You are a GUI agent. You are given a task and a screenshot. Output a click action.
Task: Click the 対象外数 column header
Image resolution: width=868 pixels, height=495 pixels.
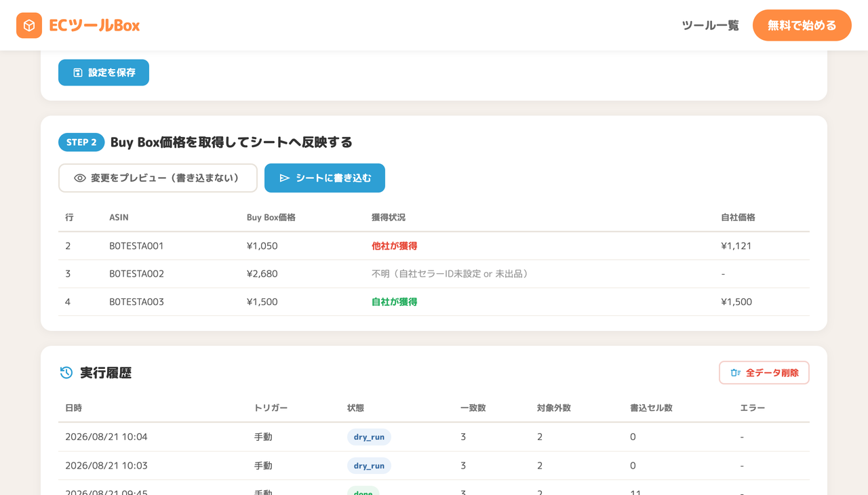click(x=554, y=408)
